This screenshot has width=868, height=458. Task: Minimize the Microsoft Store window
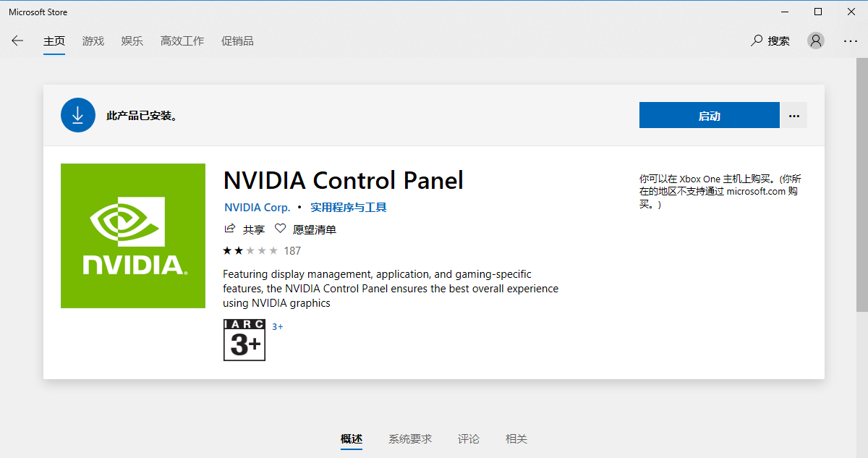tap(785, 12)
